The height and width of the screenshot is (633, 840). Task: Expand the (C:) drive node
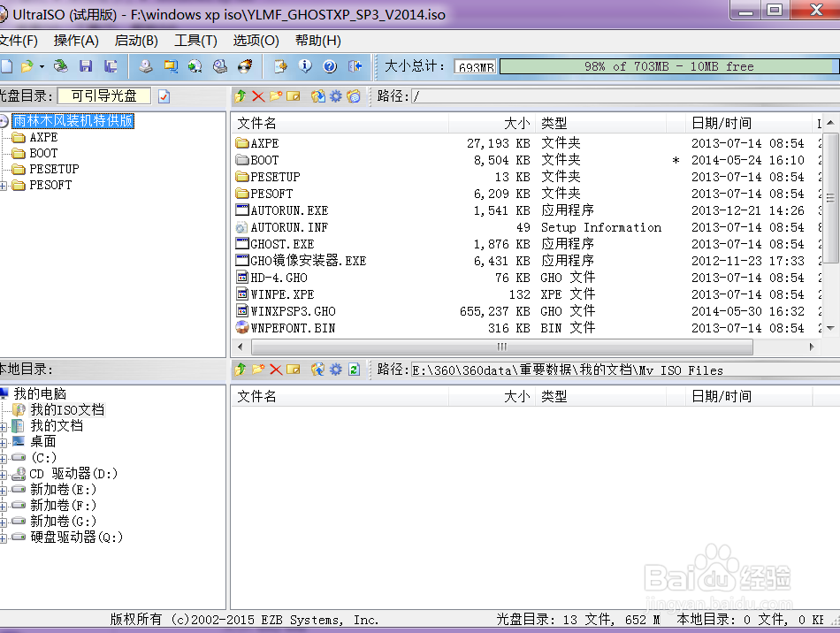click(x=4, y=459)
